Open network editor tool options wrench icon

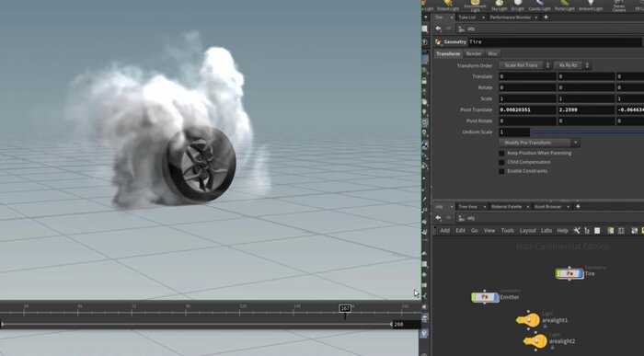coord(577,231)
